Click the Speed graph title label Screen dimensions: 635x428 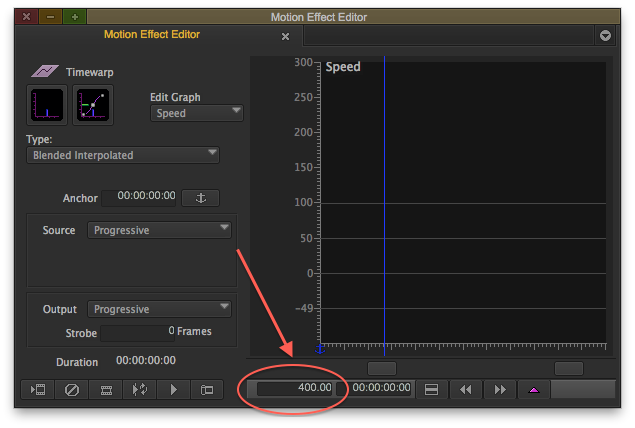click(x=343, y=67)
